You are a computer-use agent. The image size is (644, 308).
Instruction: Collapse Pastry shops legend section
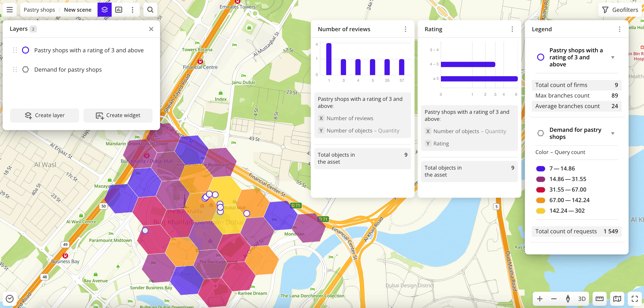coord(613,58)
